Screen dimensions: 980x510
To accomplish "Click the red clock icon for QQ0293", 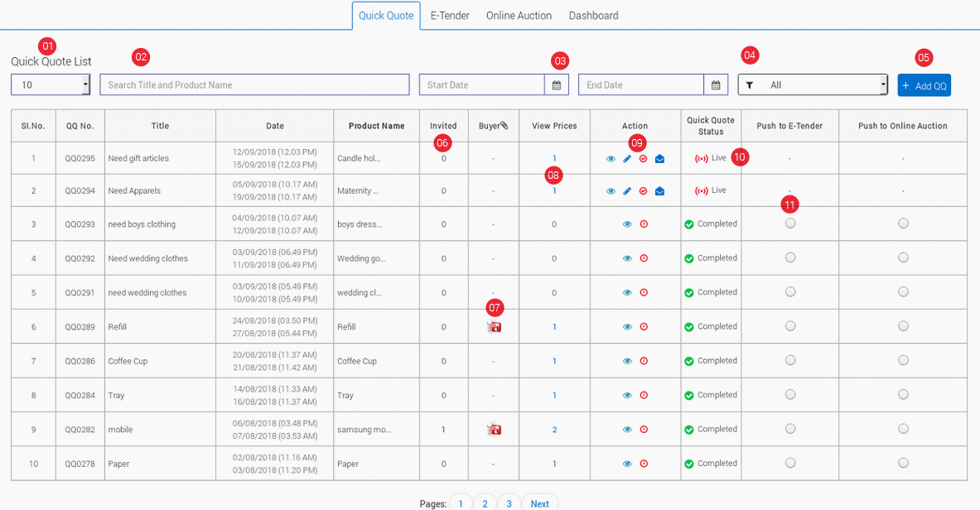I will [x=644, y=224].
